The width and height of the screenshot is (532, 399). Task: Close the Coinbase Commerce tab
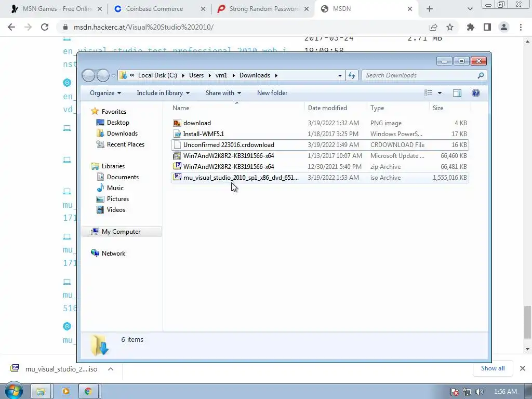(203, 9)
